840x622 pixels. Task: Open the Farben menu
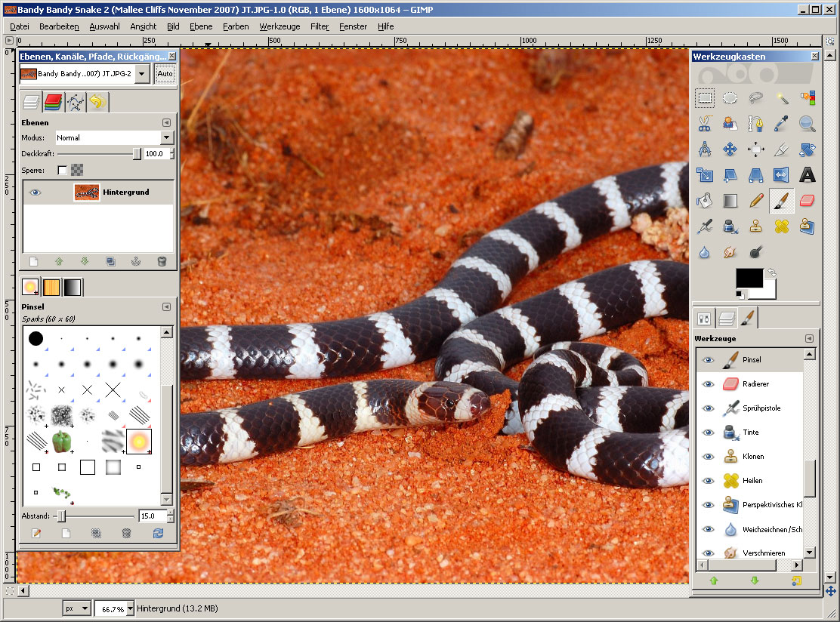click(x=236, y=26)
